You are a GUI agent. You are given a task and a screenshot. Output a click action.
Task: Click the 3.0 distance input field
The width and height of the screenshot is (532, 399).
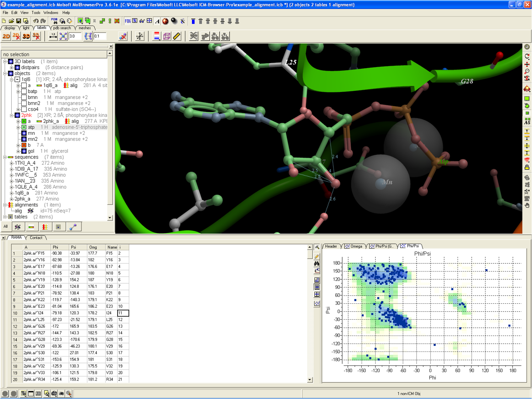(x=75, y=36)
